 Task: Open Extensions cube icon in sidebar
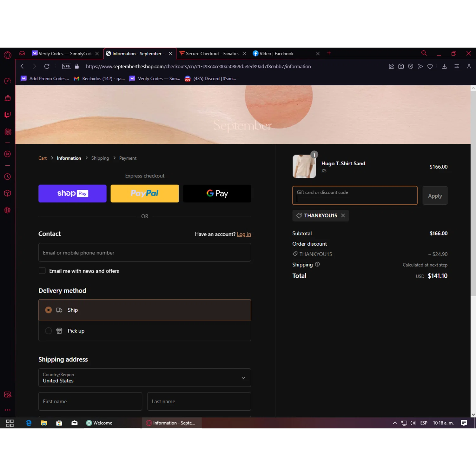[x=8, y=193]
